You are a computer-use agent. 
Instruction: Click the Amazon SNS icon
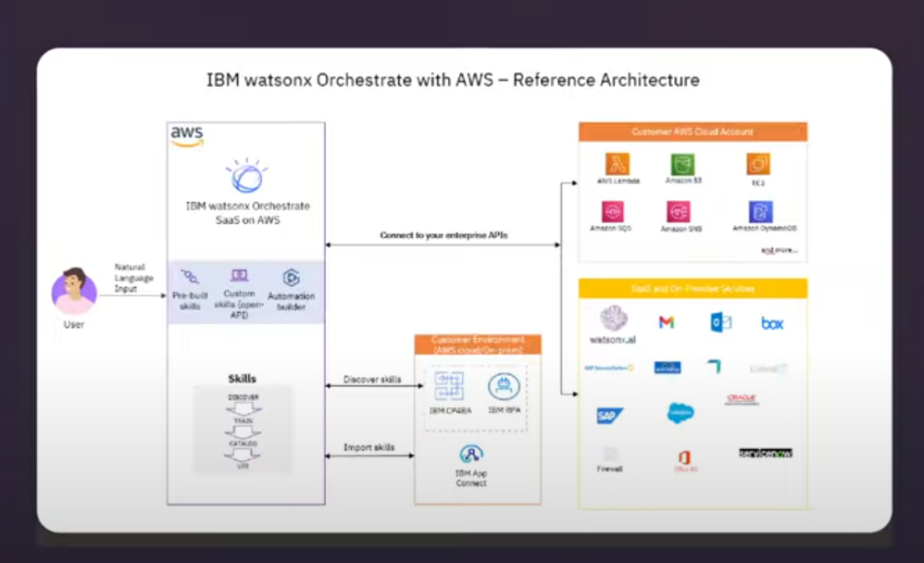[x=679, y=212]
